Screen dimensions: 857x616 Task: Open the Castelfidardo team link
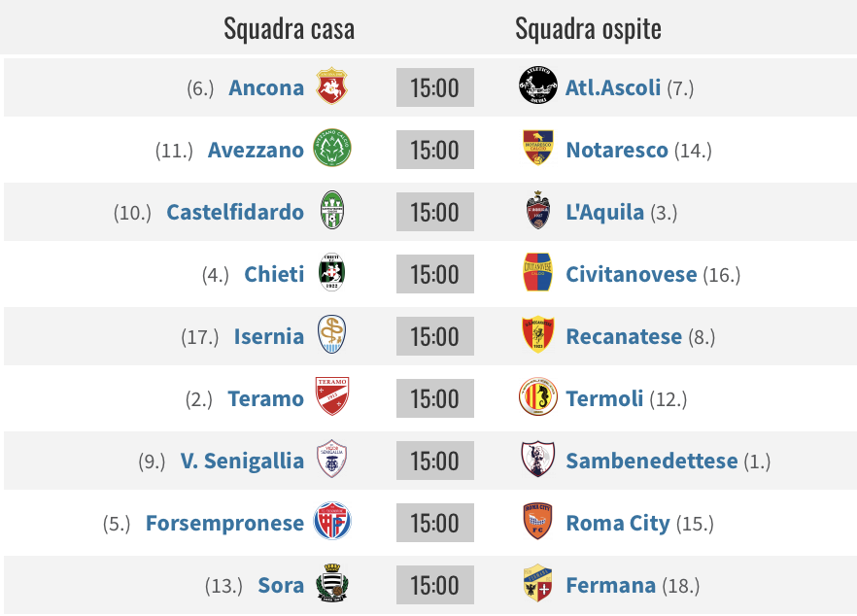pos(235,212)
